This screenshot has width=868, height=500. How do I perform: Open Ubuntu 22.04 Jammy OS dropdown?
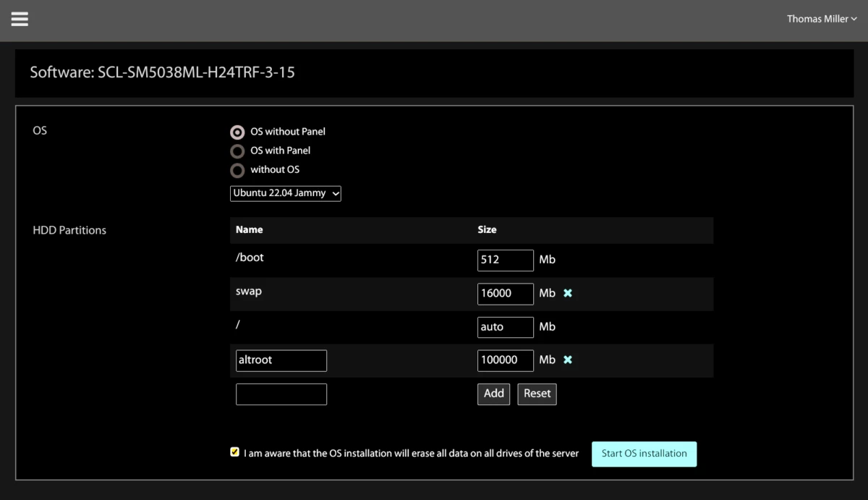click(286, 193)
